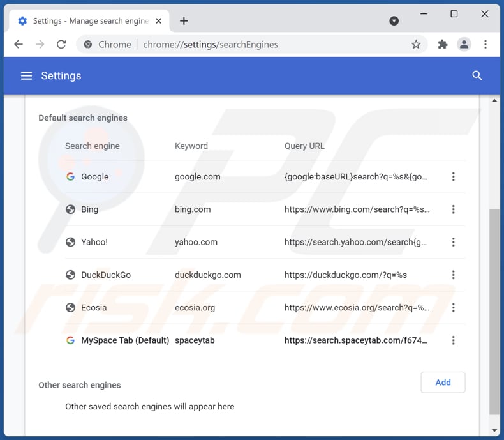
Task: Reload the current page
Action: (61, 45)
